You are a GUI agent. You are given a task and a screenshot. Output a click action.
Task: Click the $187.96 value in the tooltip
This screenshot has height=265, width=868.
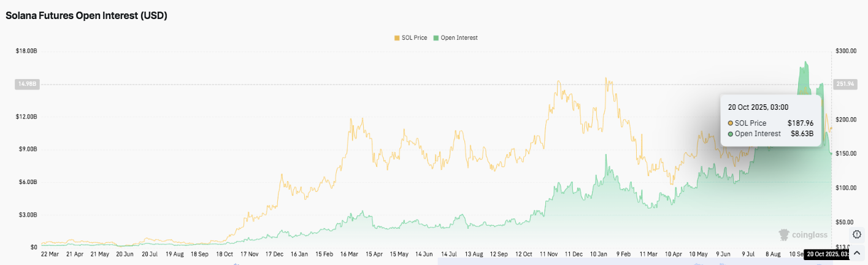(x=800, y=123)
